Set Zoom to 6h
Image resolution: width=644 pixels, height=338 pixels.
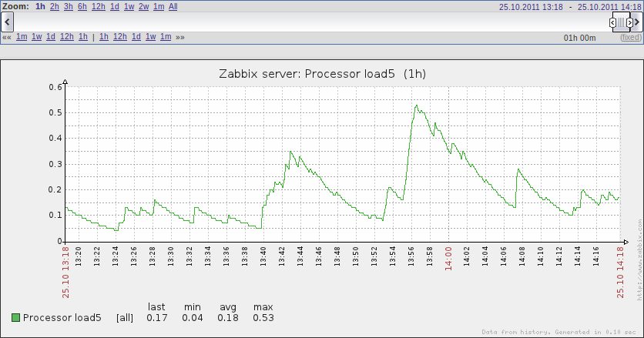[82, 7]
